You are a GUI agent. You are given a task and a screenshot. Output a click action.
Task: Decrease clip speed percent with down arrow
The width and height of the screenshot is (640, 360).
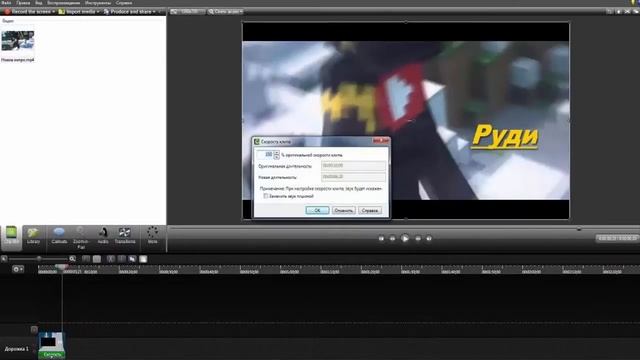tap(276, 157)
